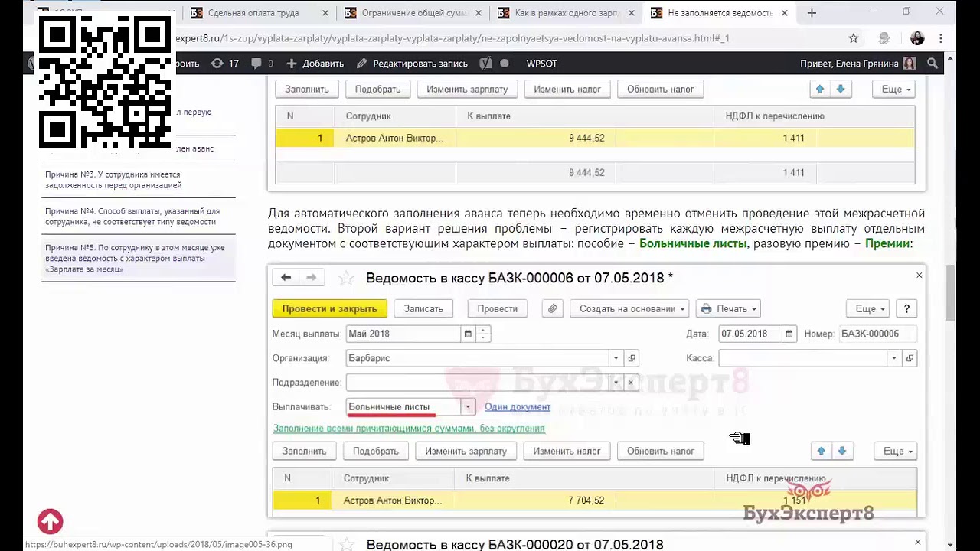Viewport: 980px width, 551px height.
Task: Open WordPress updates showing 17
Action: (224, 64)
